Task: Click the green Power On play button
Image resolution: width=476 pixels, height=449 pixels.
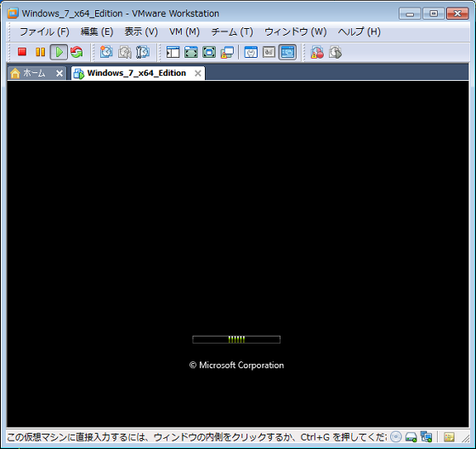Action: tap(59, 52)
